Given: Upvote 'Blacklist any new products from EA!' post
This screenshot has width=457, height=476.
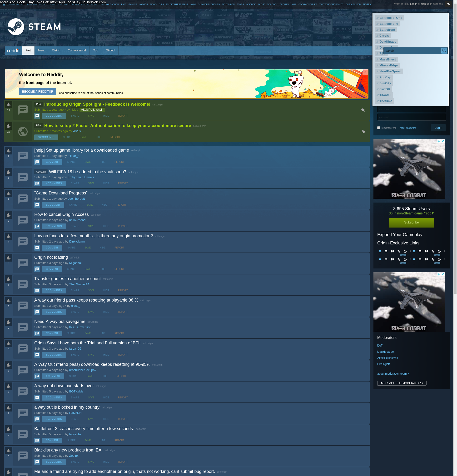Looking at the screenshot, I should pyautogui.click(x=9, y=451).
